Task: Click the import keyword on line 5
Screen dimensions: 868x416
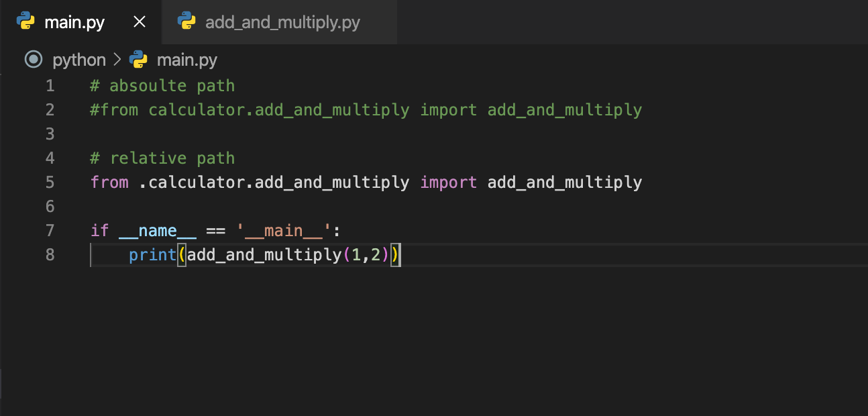Action: tap(448, 182)
